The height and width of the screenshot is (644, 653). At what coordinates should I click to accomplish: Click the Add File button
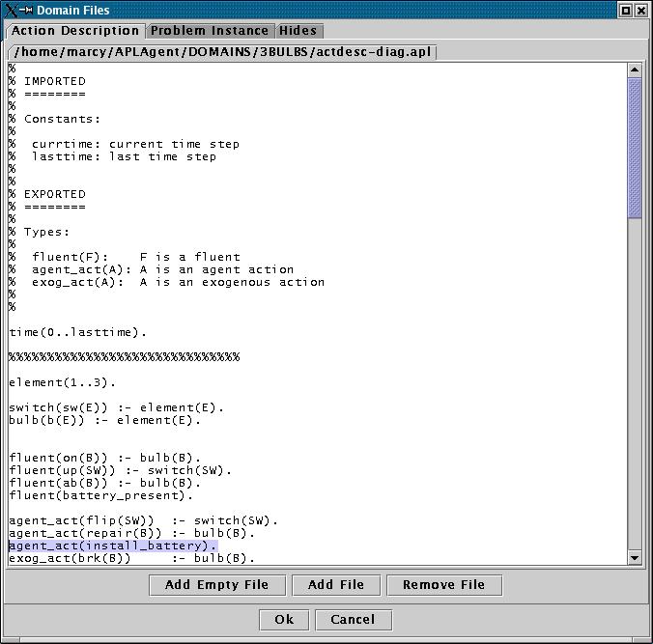pyautogui.click(x=335, y=585)
